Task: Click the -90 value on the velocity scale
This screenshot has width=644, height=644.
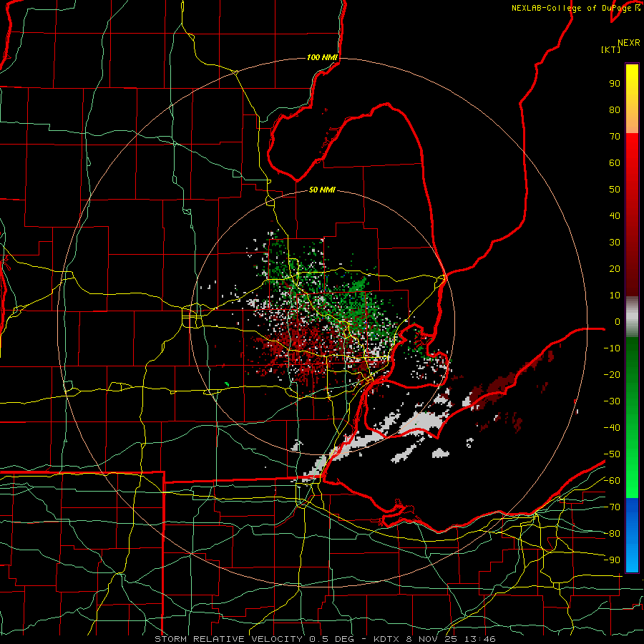Action: 612,560
